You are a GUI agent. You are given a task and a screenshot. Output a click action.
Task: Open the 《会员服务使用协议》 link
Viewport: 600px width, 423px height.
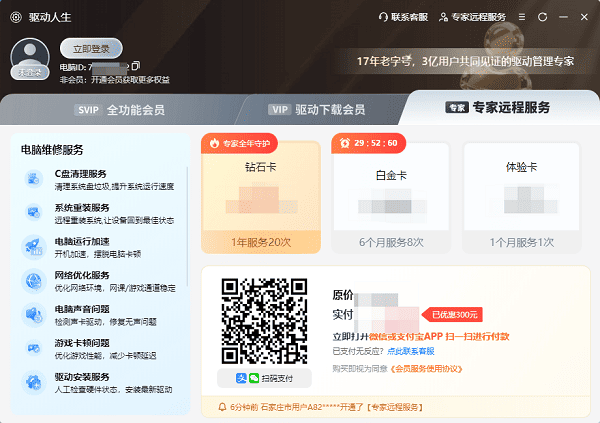426,369
